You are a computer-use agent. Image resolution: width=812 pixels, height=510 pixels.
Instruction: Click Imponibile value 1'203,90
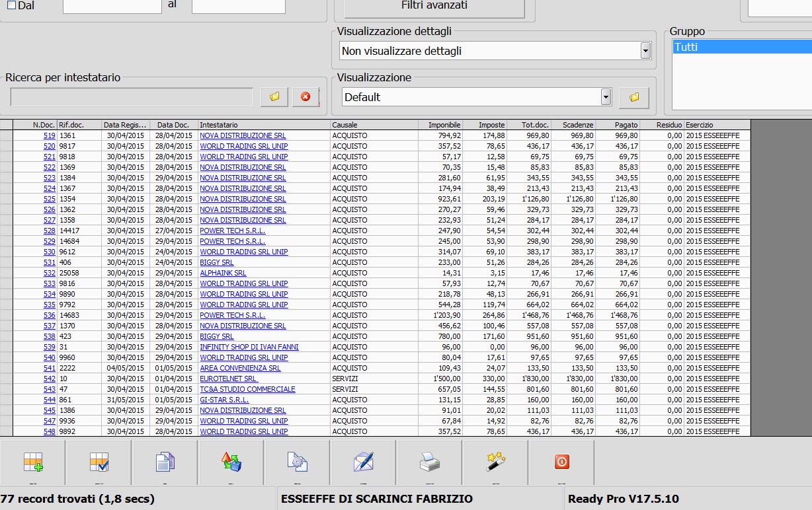coord(447,315)
